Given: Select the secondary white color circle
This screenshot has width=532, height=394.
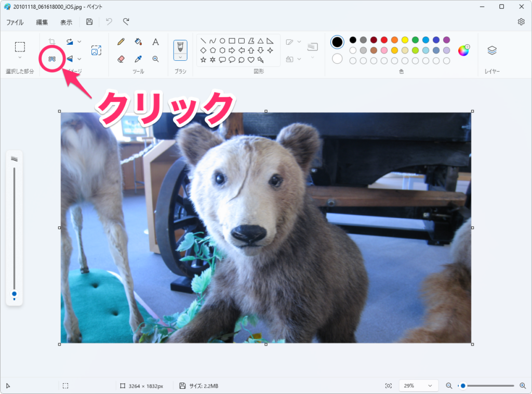Looking at the screenshot, I should coord(337,58).
